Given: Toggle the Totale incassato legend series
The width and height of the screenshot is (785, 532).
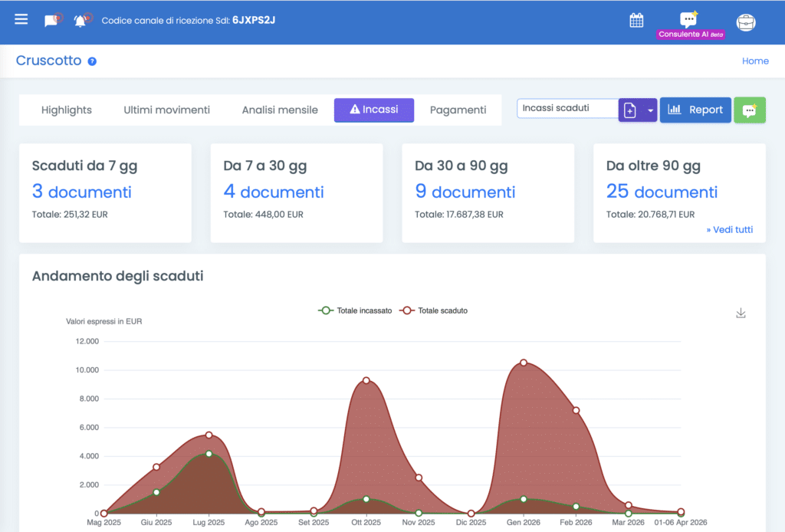Looking at the screenshot, I should coord(356,310).
